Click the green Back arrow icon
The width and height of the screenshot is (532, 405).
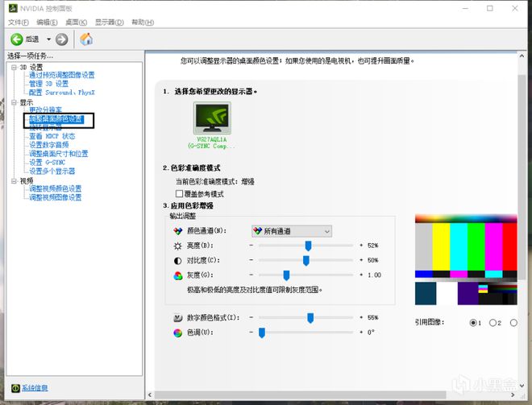coord(16,39)
